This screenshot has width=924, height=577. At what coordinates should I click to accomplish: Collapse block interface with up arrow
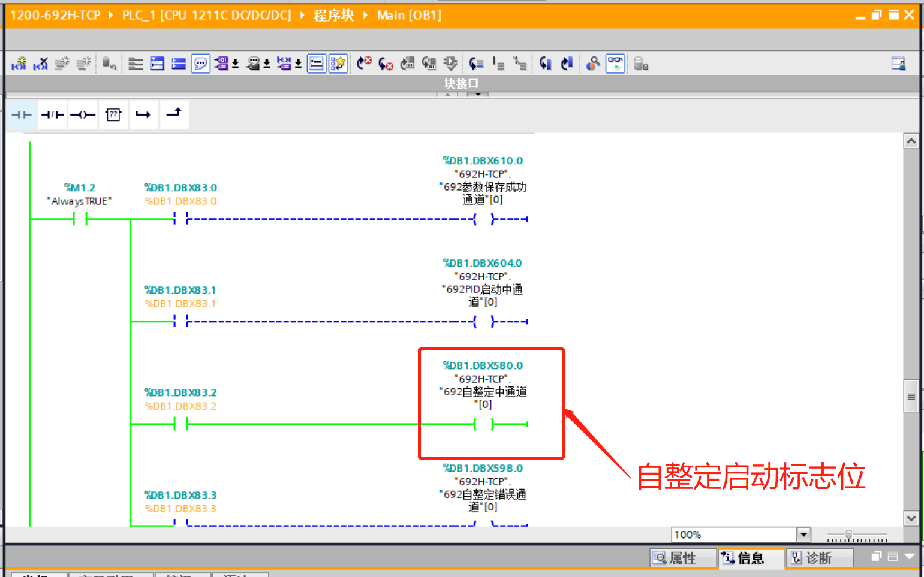(x=447, y=94)
